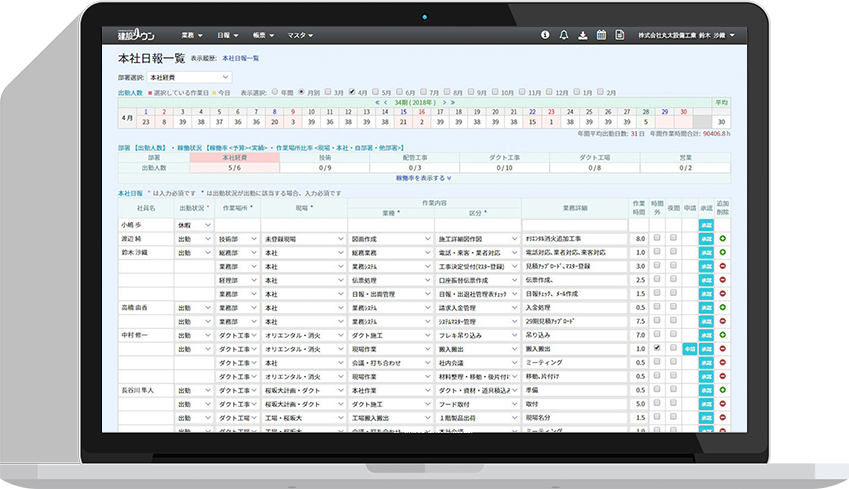This screenshot has height=489, width=849.
Task: Uncheck overtime on the 搬入搬出 row
Action: tap(657, 348)
